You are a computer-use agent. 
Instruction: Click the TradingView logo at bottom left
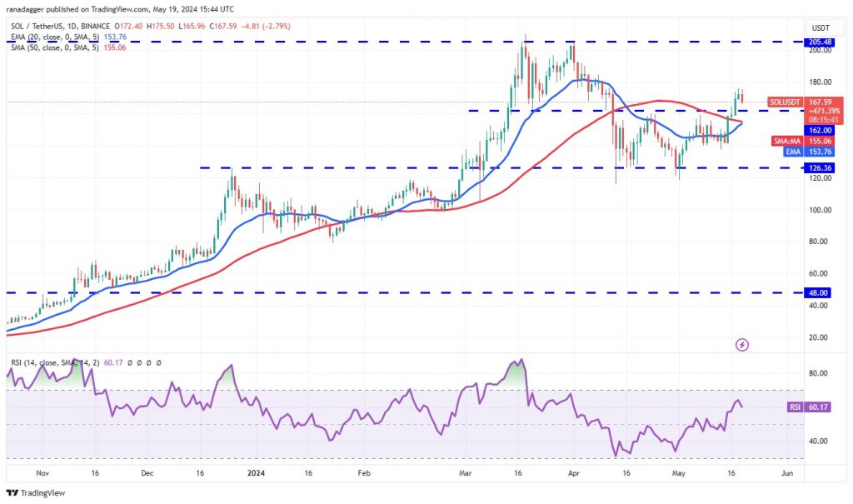35,493
